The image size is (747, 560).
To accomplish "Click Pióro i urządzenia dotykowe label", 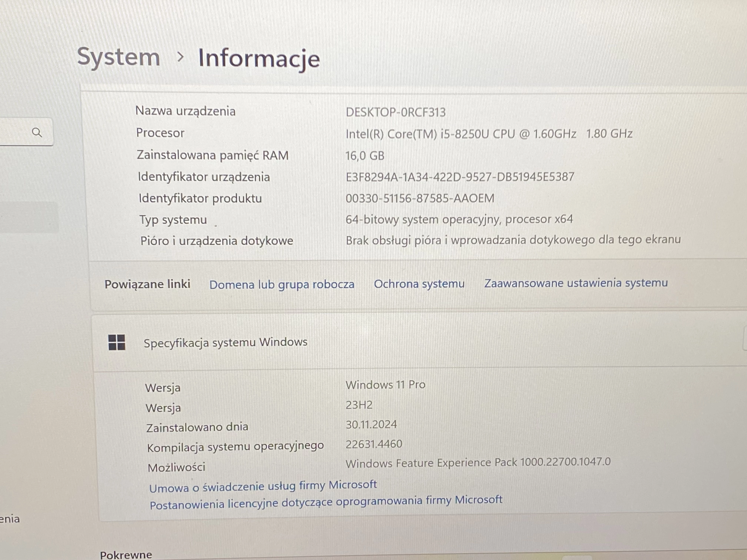I will click(217, 241).
